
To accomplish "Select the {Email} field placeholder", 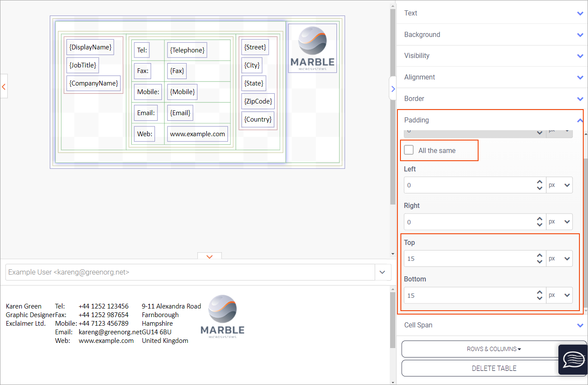I will pyautogui.click(x=180, y=113).
